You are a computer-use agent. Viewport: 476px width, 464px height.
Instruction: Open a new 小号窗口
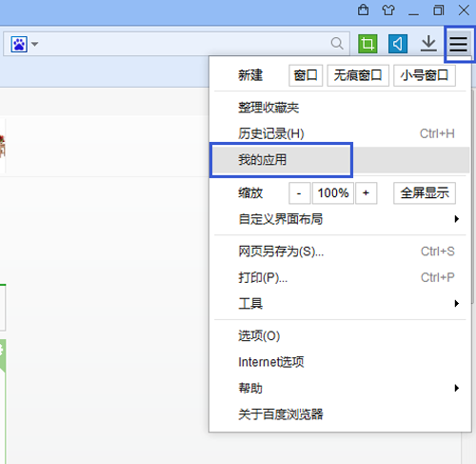point(425,75)
